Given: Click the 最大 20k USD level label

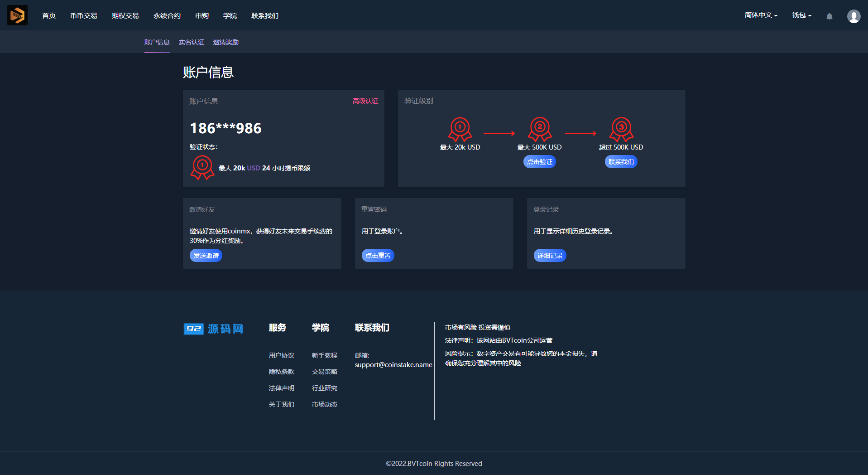Looking at the screenshot, I should tap(460, 147).
